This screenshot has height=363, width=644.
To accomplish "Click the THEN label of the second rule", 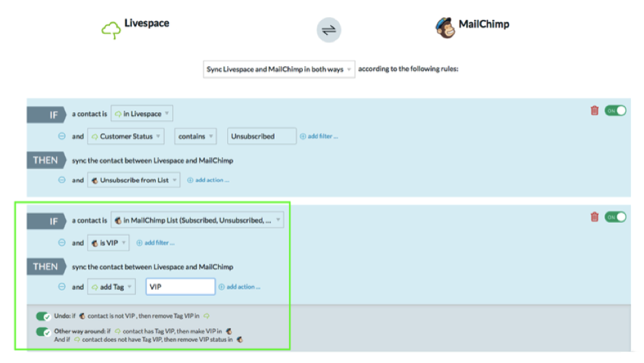I will (46, 267).
